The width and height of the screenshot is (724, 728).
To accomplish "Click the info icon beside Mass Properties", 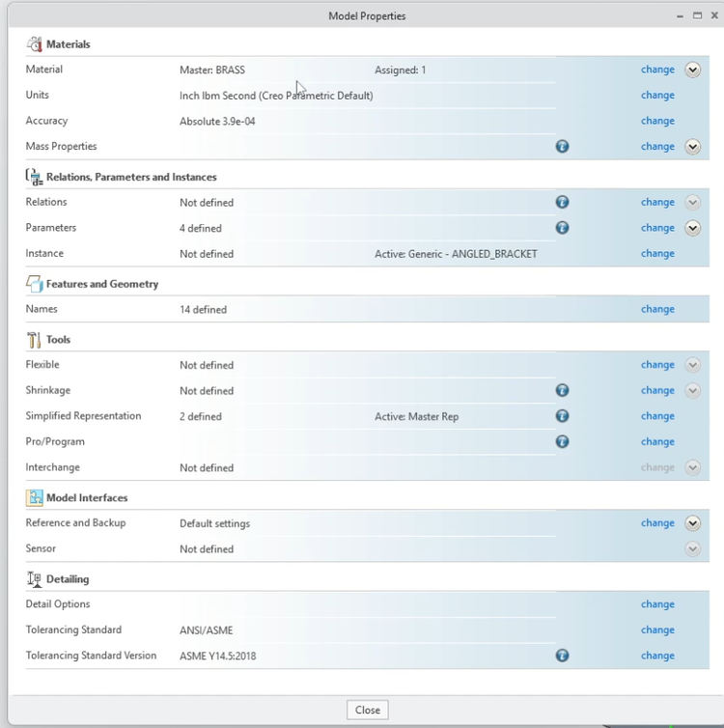I will [x=562, y=147].
